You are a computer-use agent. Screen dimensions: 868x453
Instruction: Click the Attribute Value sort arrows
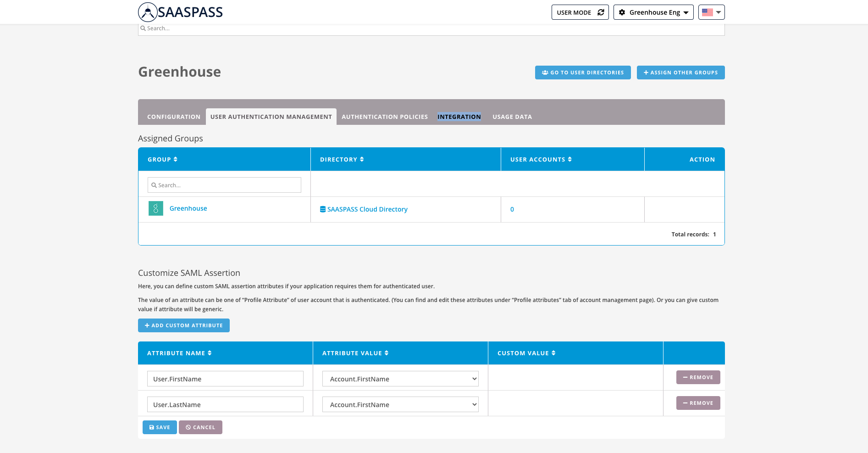click(387, 353)
